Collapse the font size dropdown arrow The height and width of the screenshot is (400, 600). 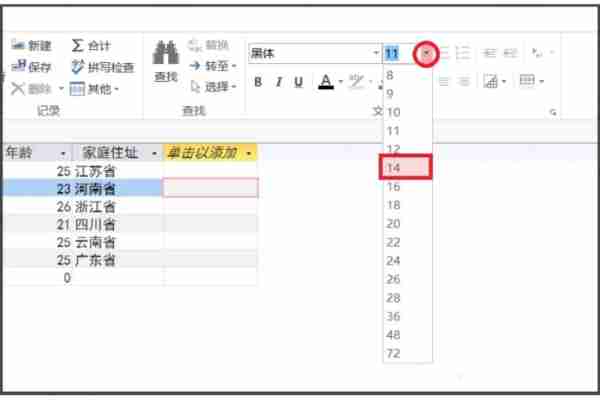[426, 54]
